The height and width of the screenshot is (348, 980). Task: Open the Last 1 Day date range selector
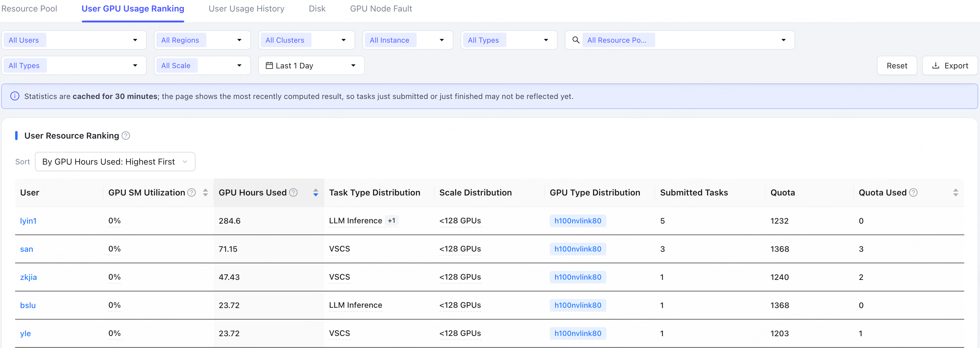coord(311,65)
